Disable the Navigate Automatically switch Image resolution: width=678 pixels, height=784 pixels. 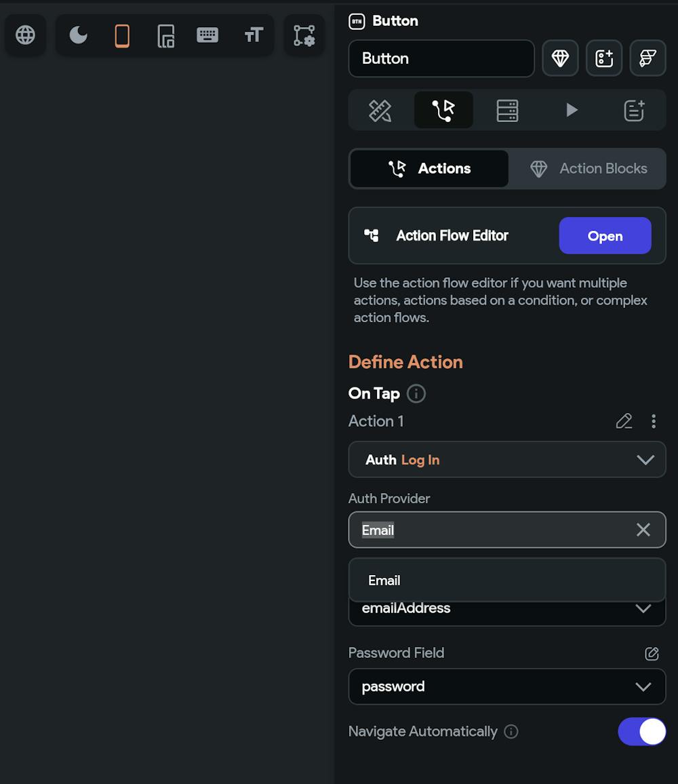tap(641, 732)
